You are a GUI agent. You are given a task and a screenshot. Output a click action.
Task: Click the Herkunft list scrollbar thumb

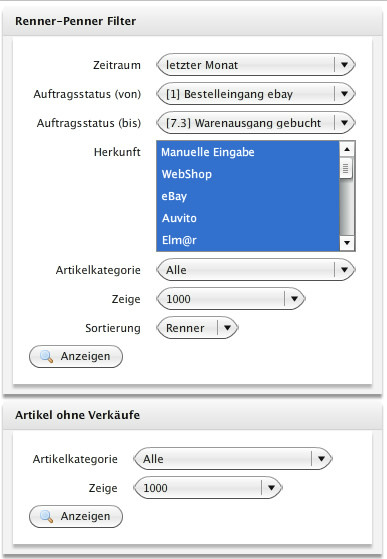(345, 168)
